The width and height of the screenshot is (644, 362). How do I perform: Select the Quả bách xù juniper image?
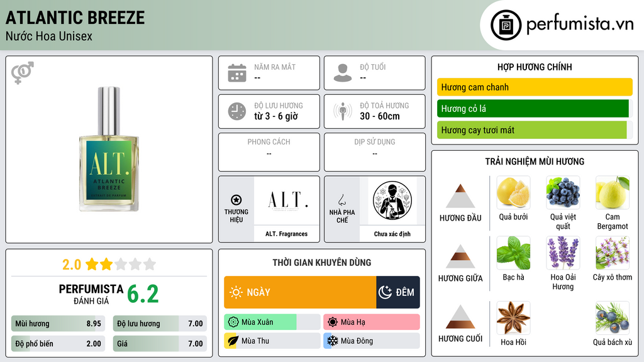click(613, 318)
